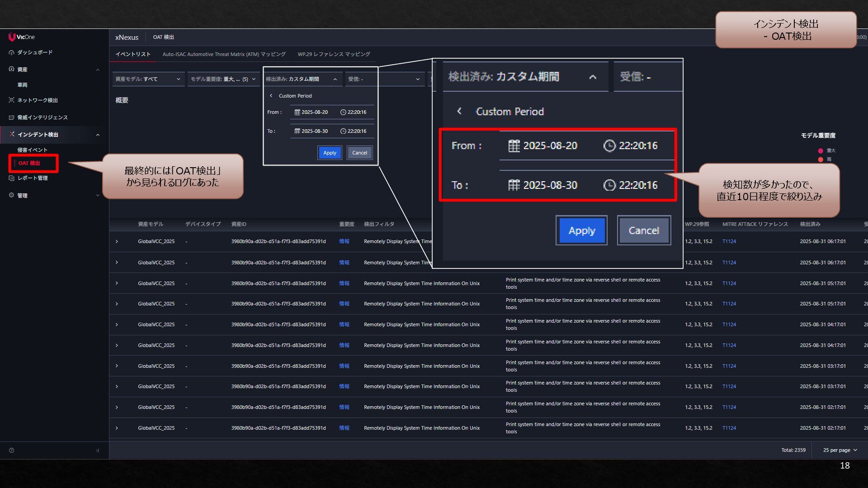The image size is (868, 488).
Task: Click the small Apply button
Action: pos(330,153)
